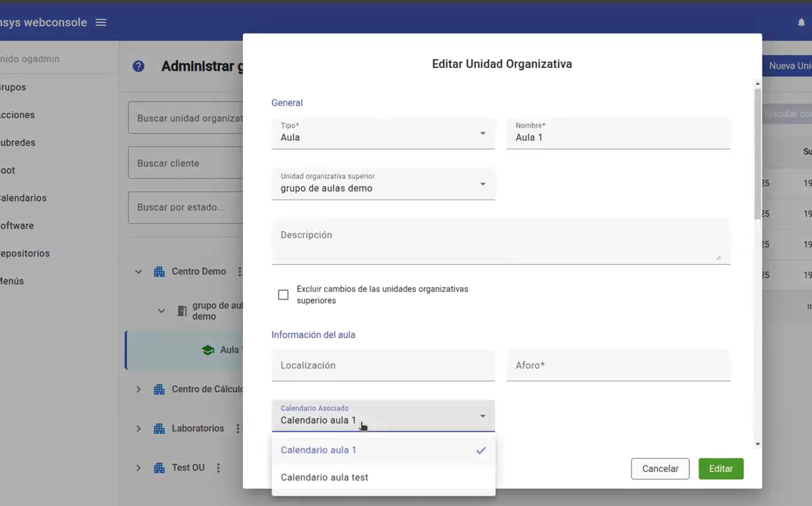The height and width of the screenshot is (506, 812).
Task: Focus the Localización field
Action: (383, 365)
